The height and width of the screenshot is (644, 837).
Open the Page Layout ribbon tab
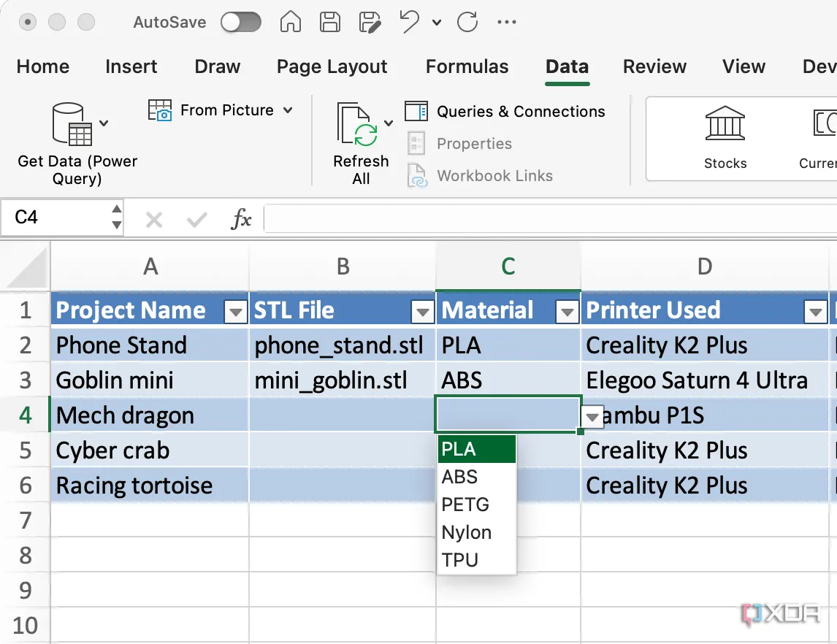click(332, 66)
